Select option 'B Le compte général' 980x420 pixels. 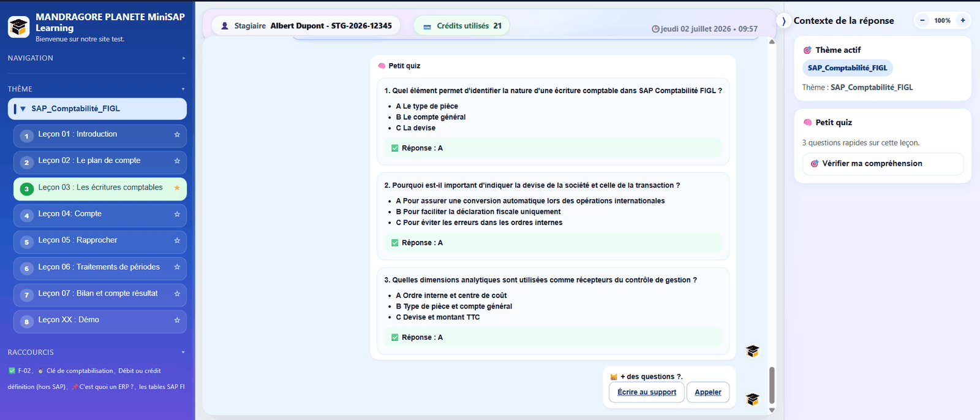coord(431,117)
